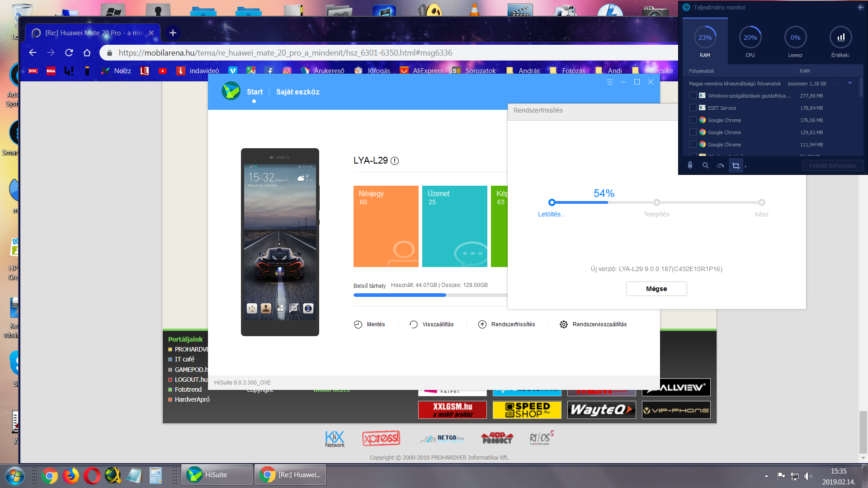Open the Fotózás bookmarks folder
Viewport: 868px width, 488px height.
pos(568,71)
